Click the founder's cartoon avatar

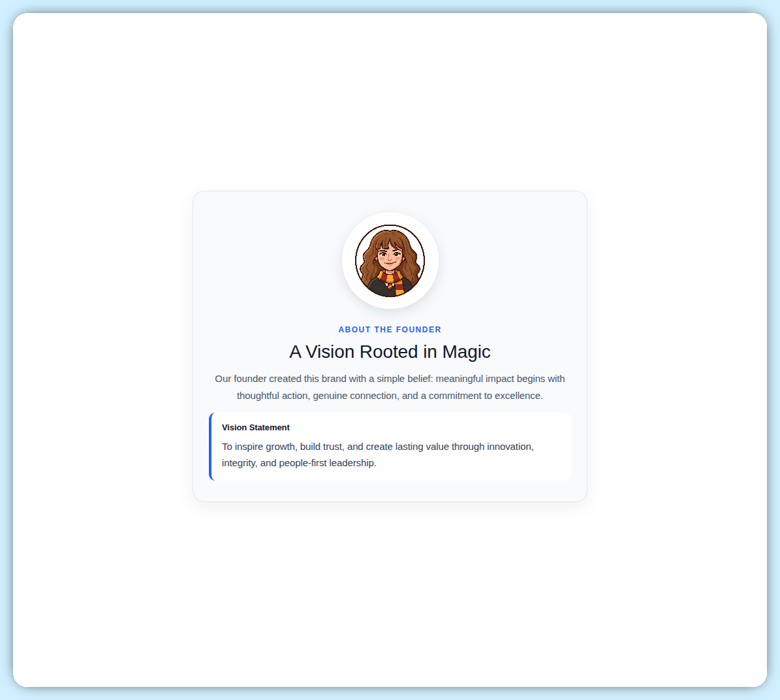[x=390, y=261]
